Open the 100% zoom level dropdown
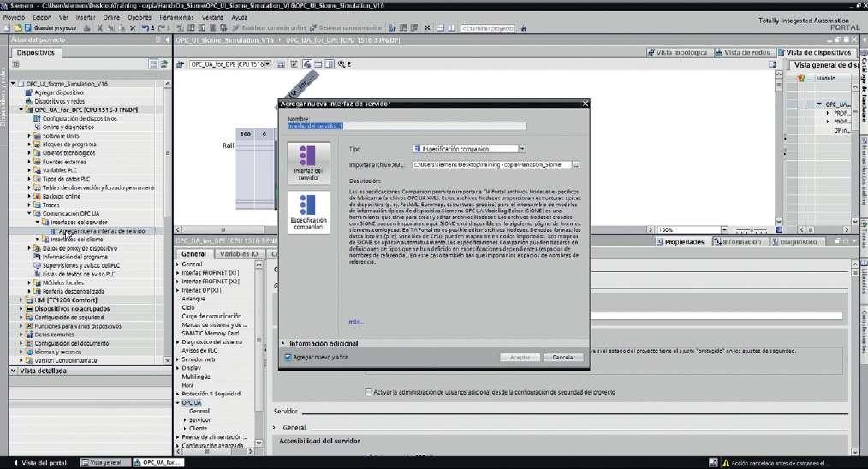 724,229
